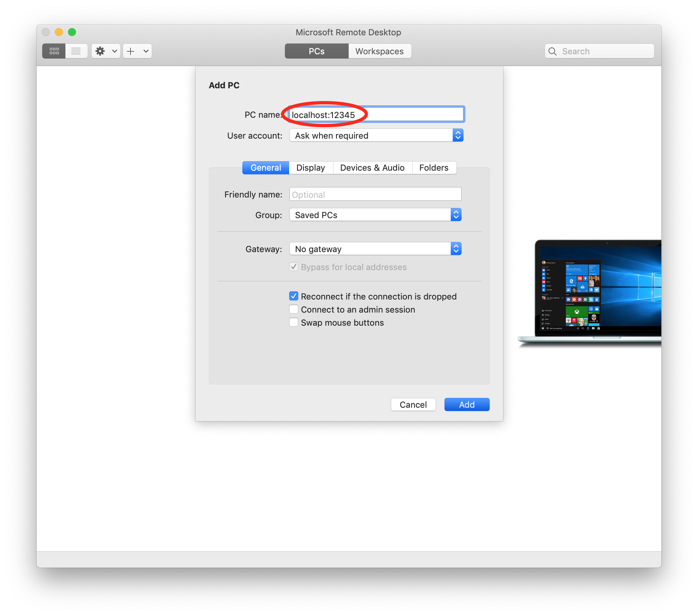Image resolution: width=698 pixels, height=616 pixels.
Task: Switch to the Display tab
Action: click(x=310, y=167)
